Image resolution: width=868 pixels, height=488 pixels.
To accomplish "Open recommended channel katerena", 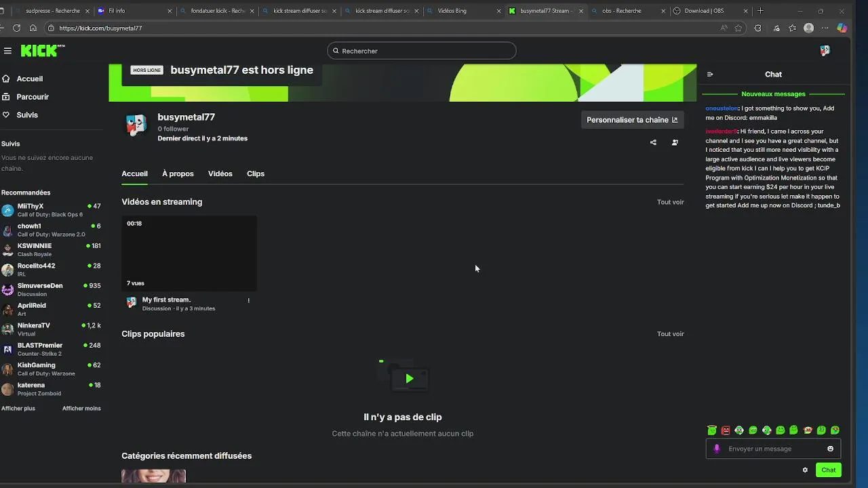I will click(51, 389).
